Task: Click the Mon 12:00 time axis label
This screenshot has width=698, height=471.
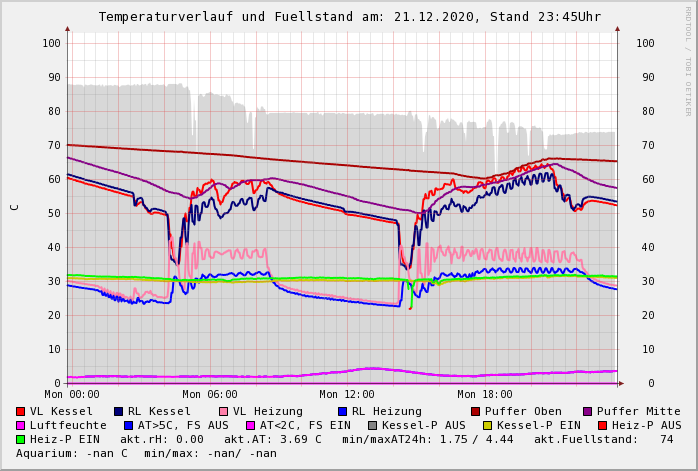Action: point(347,395)
